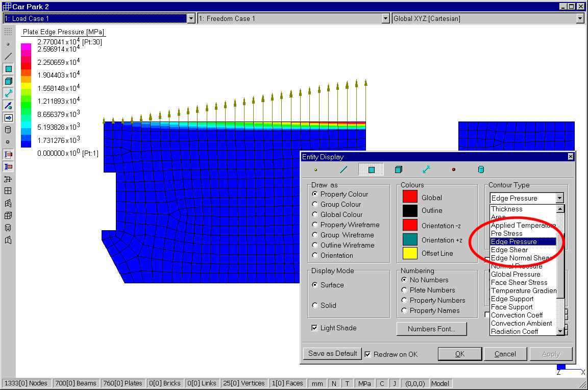Toggle plate display icon in left toolbar

pos(8,68)
